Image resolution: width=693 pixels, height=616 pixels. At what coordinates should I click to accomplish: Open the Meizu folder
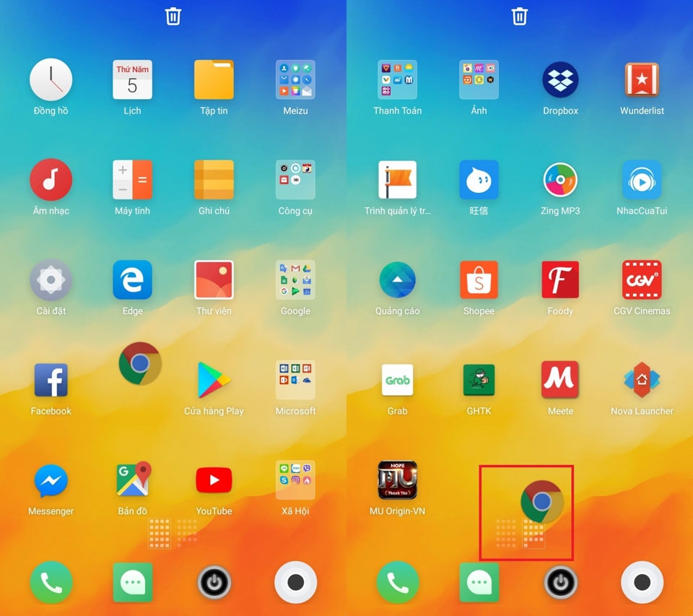(x=295, y=79)
